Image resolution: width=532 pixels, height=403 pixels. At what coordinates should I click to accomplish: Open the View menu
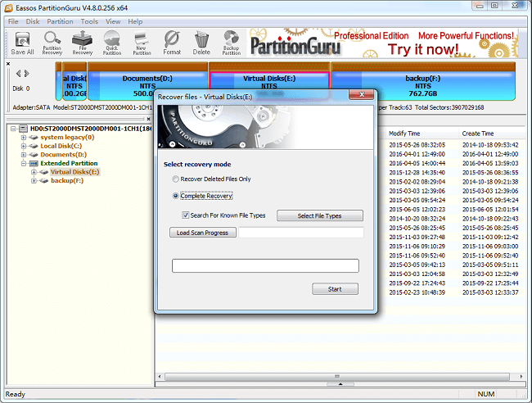click(x=113, y=21)
